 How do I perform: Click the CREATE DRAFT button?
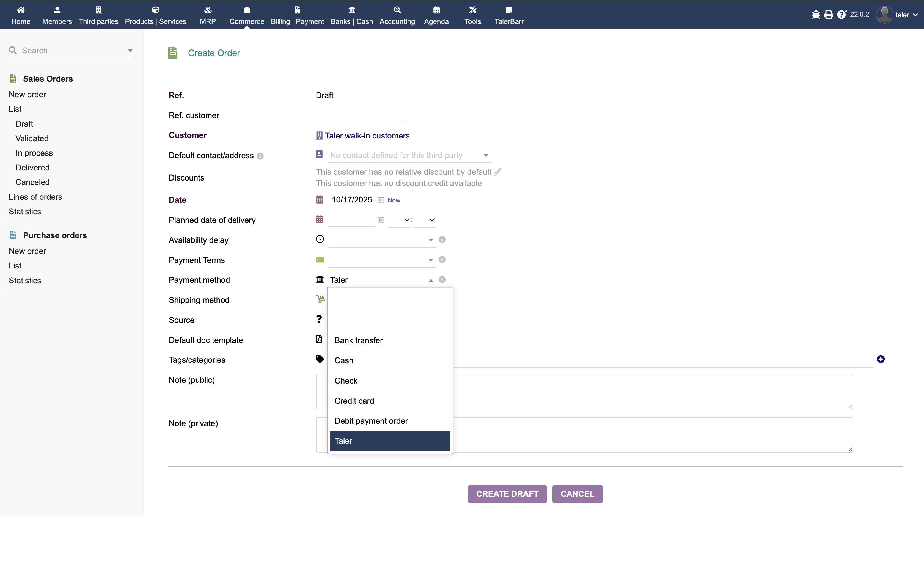(507, 494)
